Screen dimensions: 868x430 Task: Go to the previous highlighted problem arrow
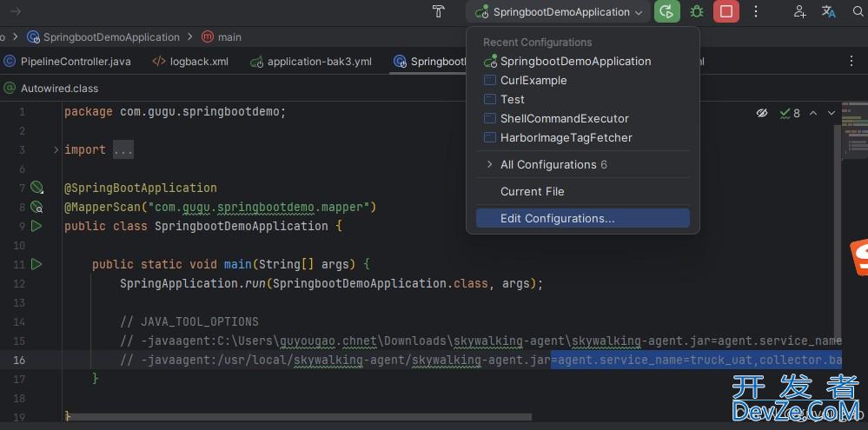813,113
